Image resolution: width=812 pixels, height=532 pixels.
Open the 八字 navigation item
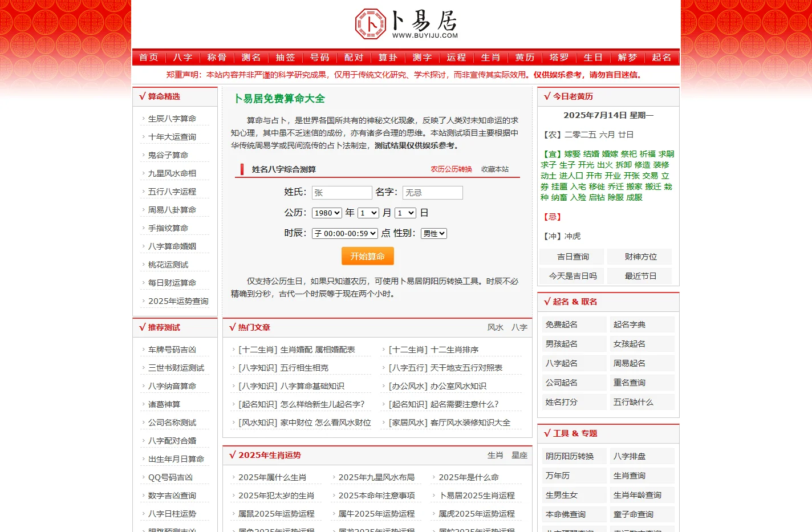click(182, 58)
